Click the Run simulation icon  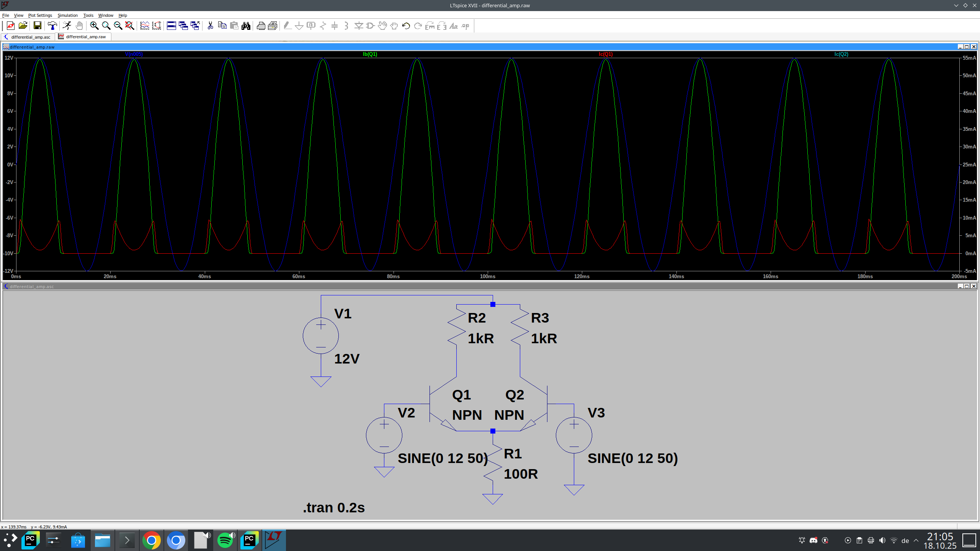(x=67, y=26)
